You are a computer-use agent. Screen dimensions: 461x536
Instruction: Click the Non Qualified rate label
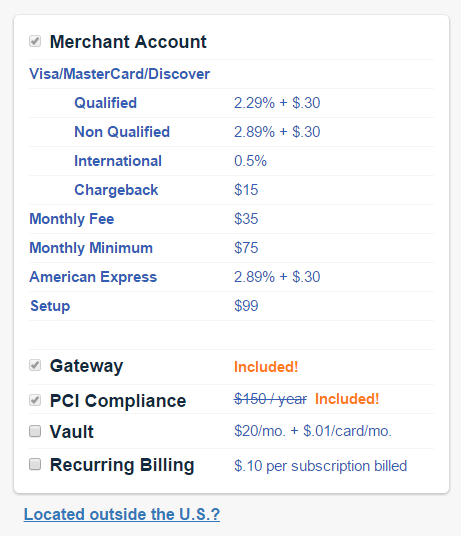tap(122, 132)
